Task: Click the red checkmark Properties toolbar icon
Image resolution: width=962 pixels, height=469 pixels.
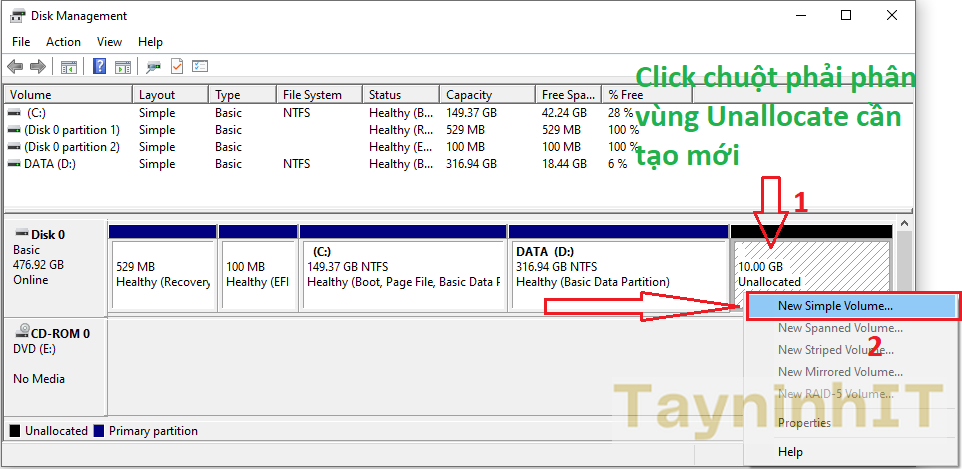Action: point(177,67)
